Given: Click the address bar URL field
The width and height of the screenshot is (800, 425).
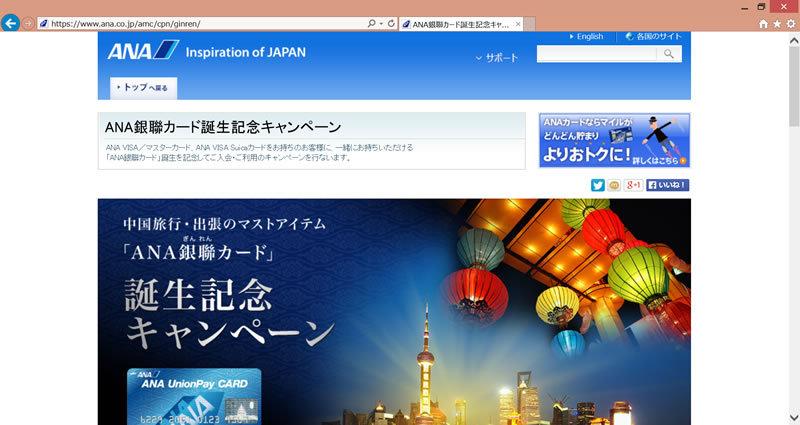Looking at the screenshot, I should pos(203,23).
